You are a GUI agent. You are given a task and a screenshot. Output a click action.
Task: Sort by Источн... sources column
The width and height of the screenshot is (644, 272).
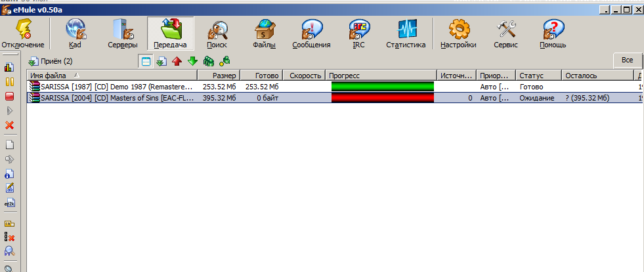tap(456, 76)
